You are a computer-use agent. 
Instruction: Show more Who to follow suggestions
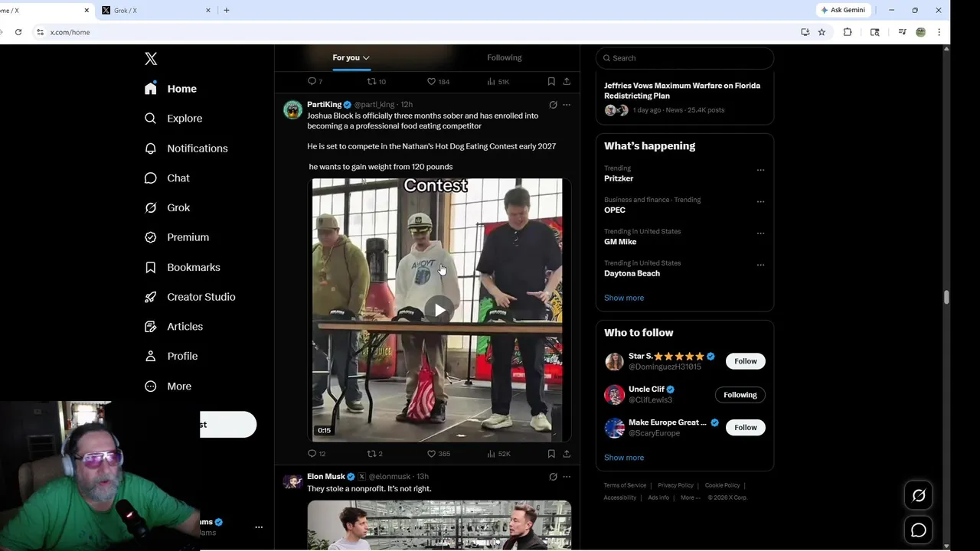point(624,458)
